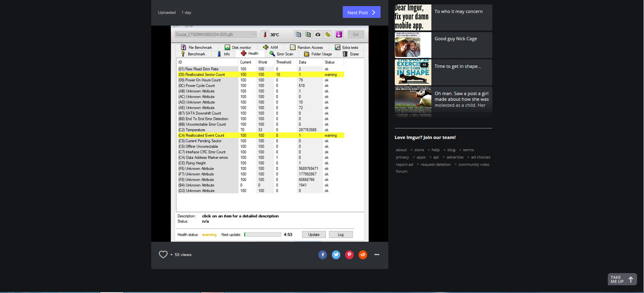
Task: Open the File Benchmark tab
Action: [196, 48]
